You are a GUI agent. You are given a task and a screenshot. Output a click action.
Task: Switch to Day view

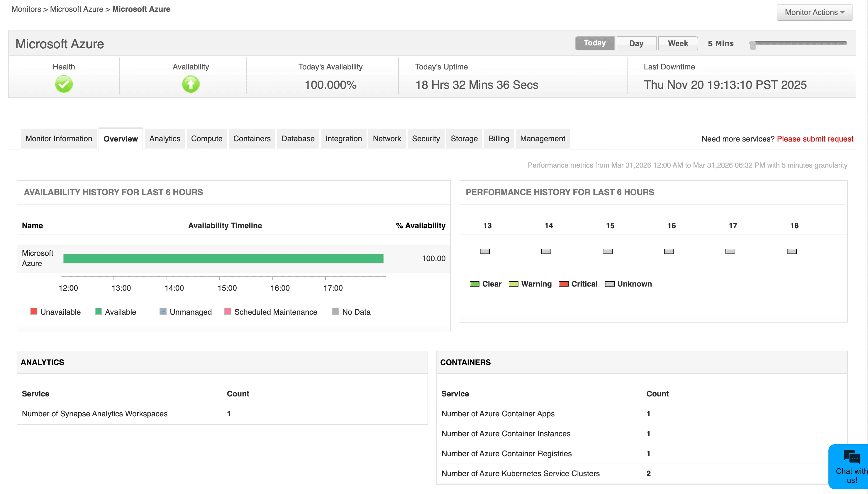636,43
